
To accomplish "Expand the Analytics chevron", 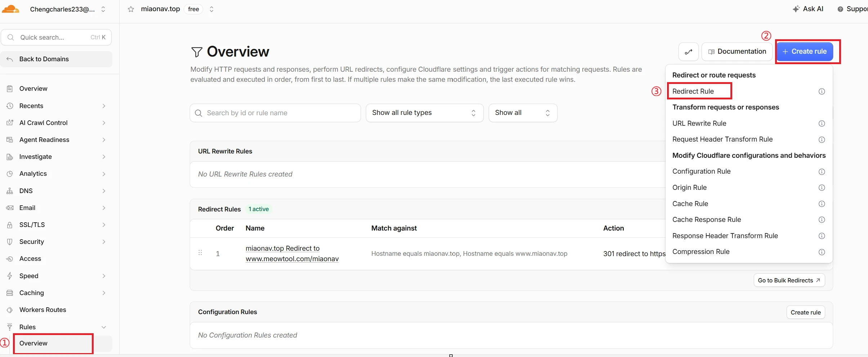I will coord(104,174).
